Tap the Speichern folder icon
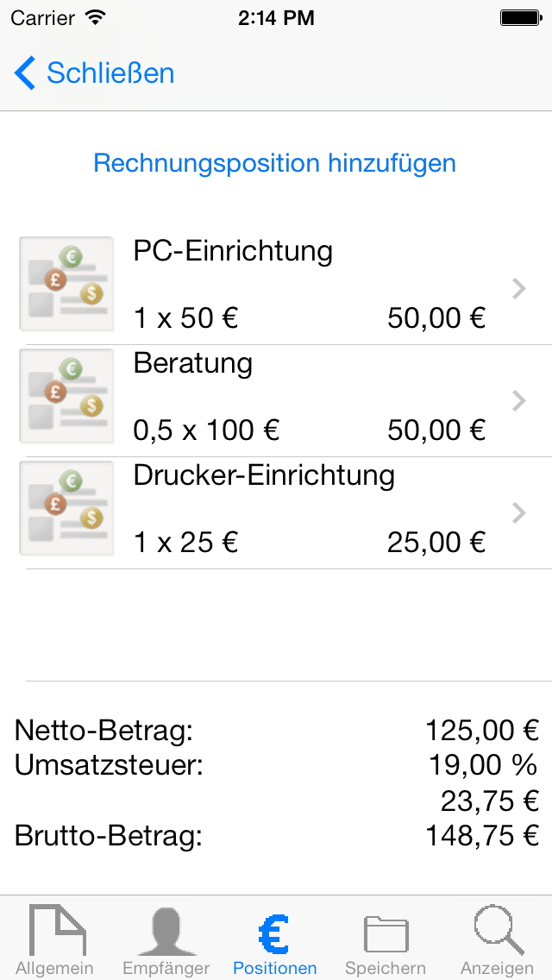Screen dimensions: 552x980 (386, 932)
